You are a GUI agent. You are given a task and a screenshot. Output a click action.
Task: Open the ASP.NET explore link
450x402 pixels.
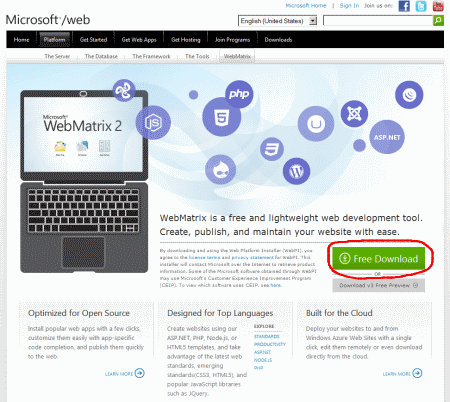(263, 352)
